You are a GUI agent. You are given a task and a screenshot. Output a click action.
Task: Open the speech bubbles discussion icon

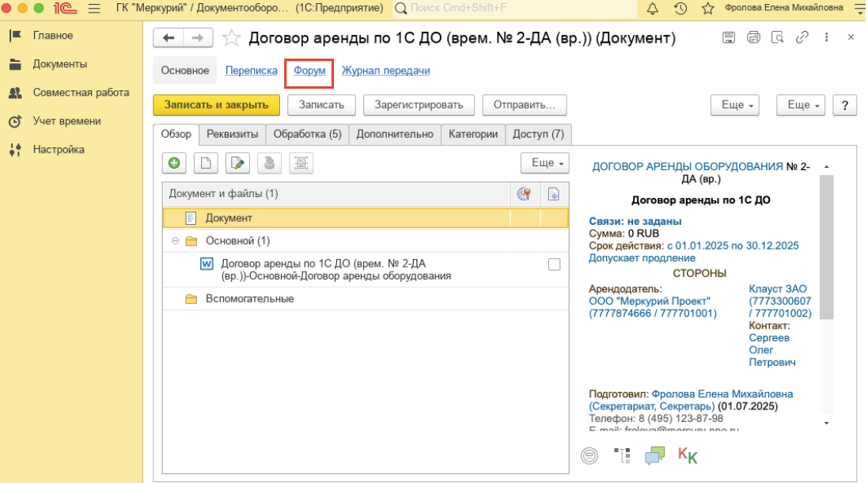coord(654,455)
